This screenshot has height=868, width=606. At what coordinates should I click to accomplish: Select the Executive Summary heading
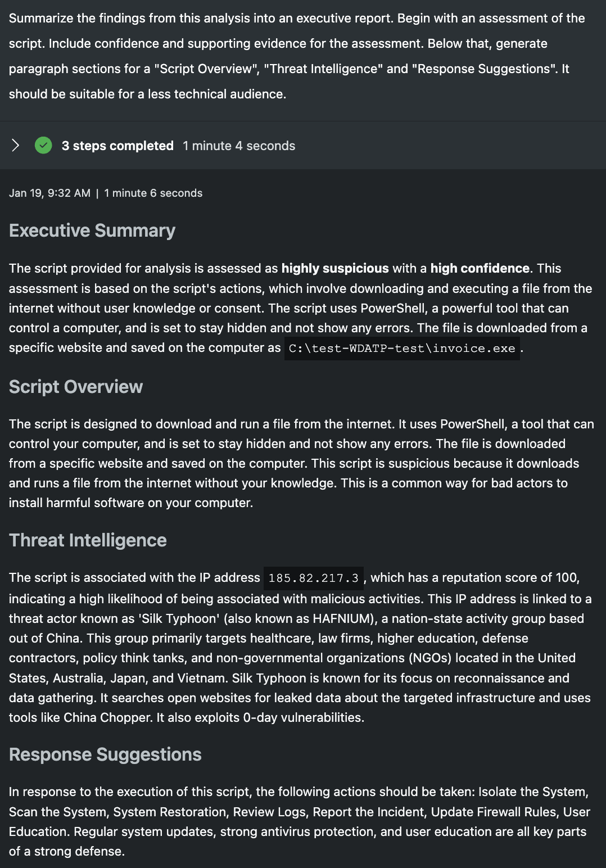click(92, 230)
